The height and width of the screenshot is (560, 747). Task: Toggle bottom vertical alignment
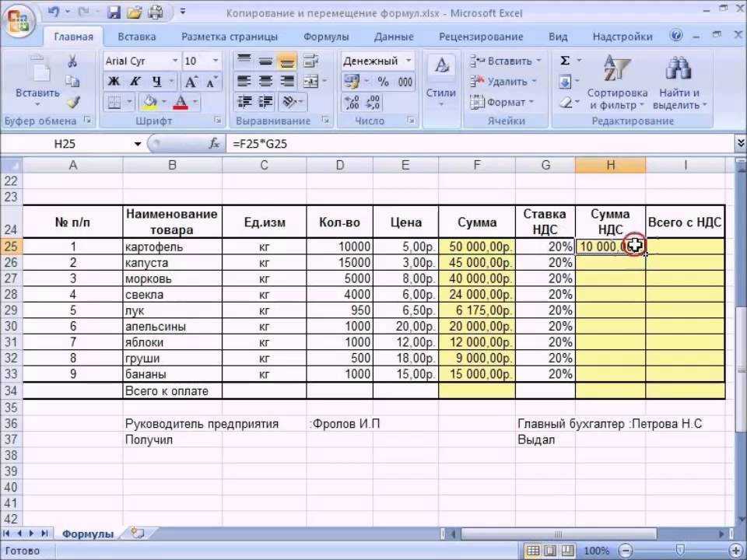click(x=287, y=61)
